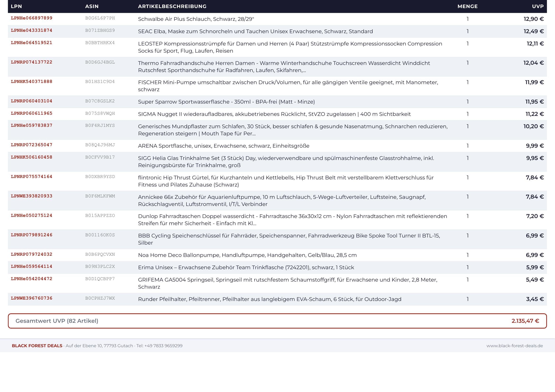Select LPN code LPNHe059564114
The height and width of the screenshot is (392, 555).
tap(32, 266)
